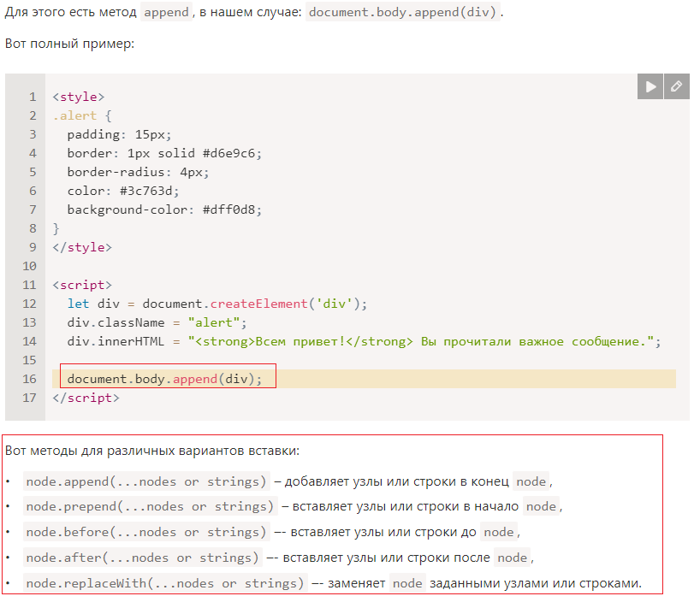Click line number 16 in the gutter
The height and width of the screenshot is (602, 700).
coord(29,379)
